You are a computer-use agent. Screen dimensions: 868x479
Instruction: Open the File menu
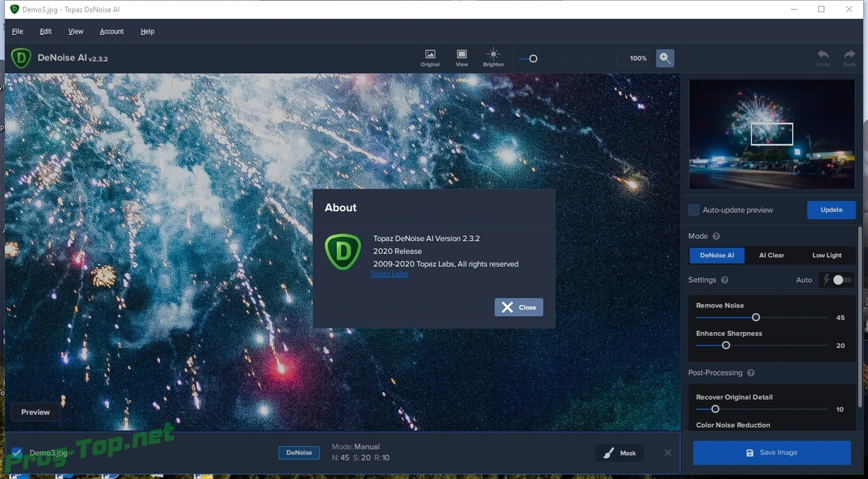17,31
